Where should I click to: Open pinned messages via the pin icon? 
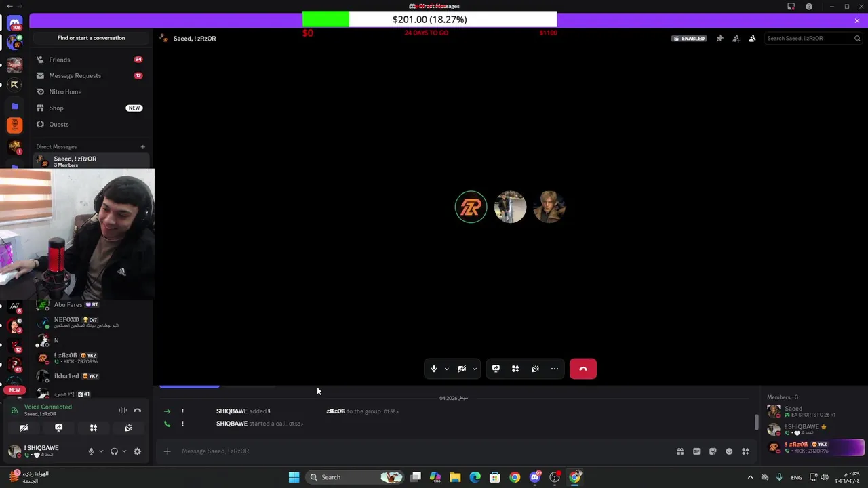pos(719,39)
